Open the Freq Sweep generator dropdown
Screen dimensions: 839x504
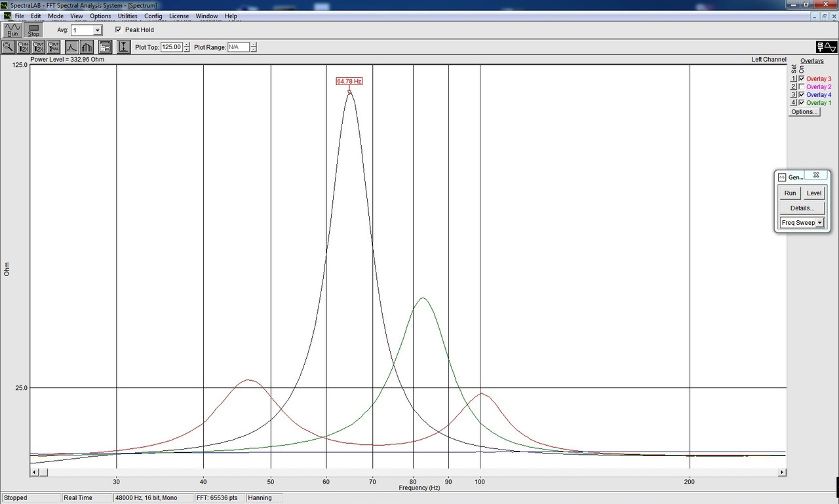point(819,223)
